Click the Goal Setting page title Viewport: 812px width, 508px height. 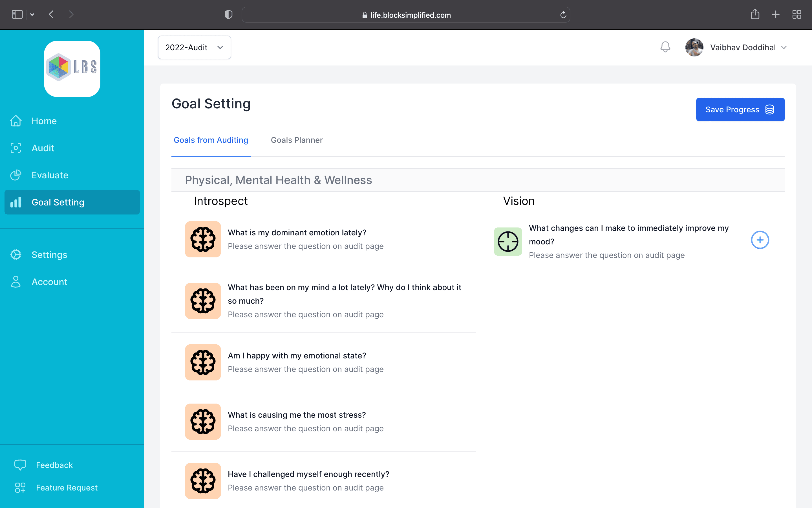211,104
